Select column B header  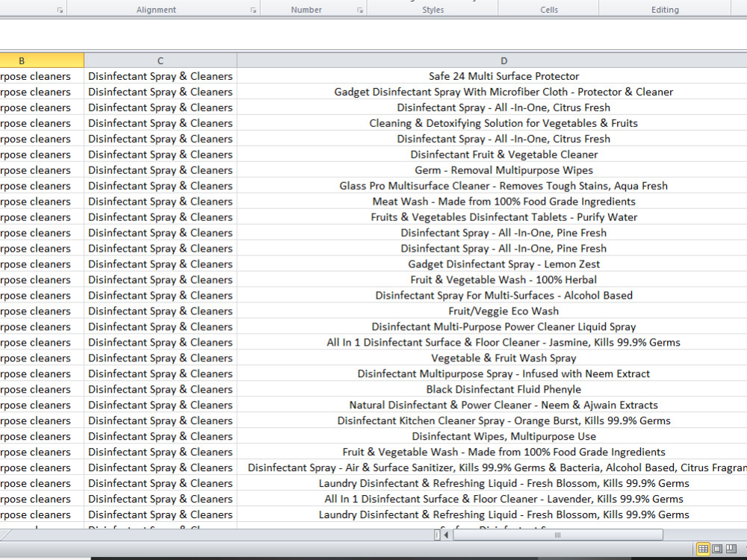tap(42, 60)
